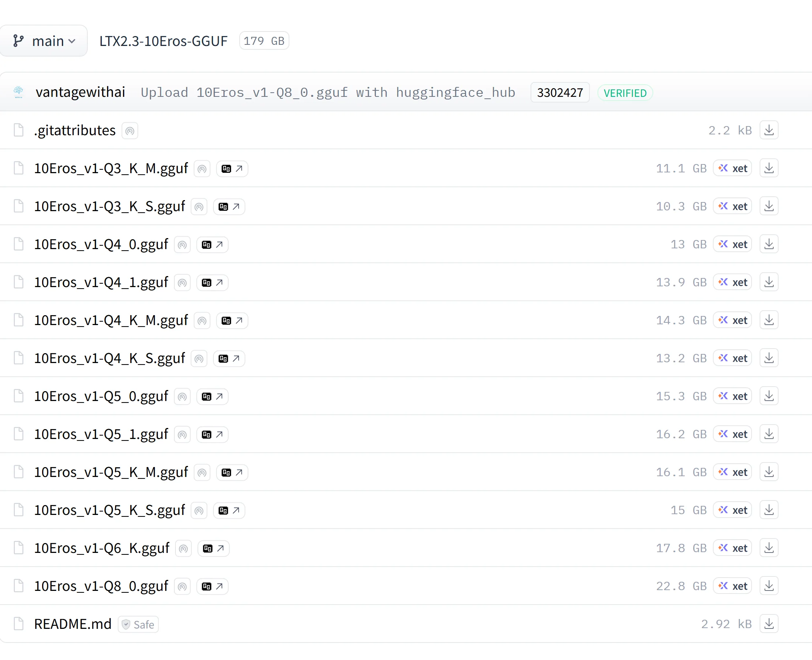Open 10Eros_v1-Q3_K_M.gguf file
This screenshot has width=812, height=660.
[111, 169]
